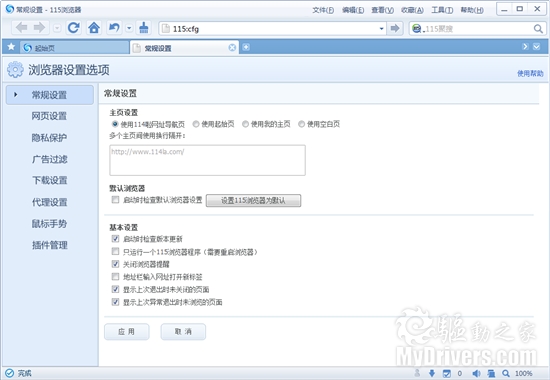Toggle 显示上次异常退出时未浏览的页面 checkbox
Image resolution: width=550 pixels, height=380 pixels.
coord(115,302)
